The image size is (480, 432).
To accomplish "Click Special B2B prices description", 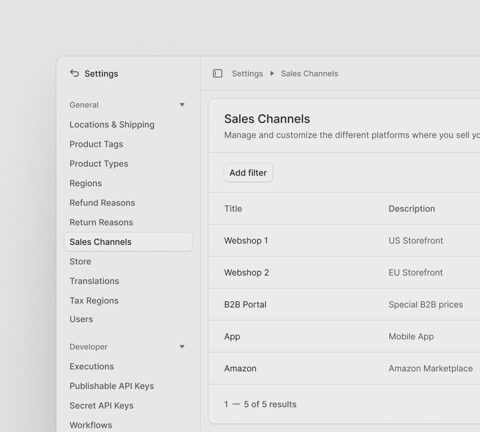I will [426, 305].
